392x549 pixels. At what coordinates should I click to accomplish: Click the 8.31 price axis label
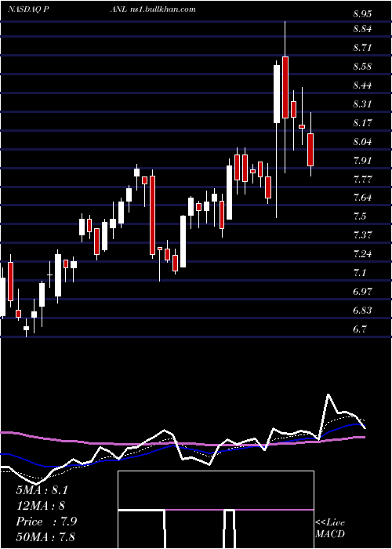[x=362, y=104]
